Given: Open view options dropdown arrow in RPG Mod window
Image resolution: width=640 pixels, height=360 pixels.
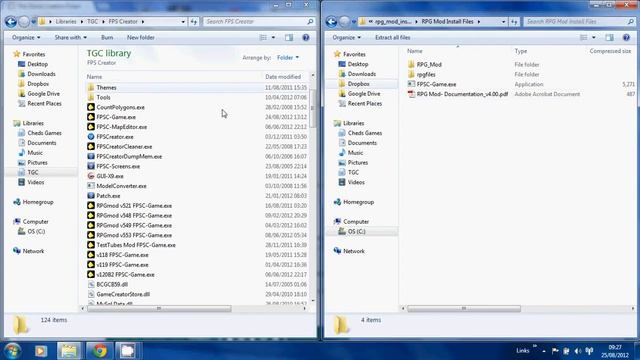Looking at the screenshot, I should [x=594, y=38].
